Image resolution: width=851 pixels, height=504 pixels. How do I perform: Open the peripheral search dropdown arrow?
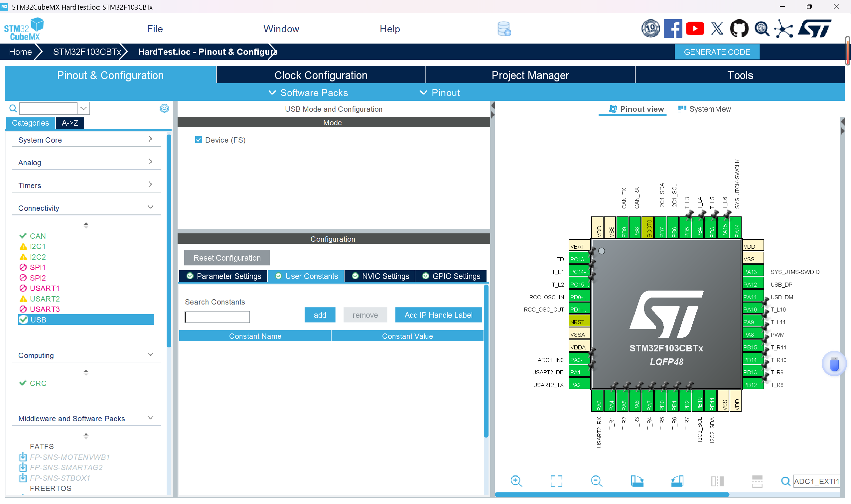coord(83,108)
